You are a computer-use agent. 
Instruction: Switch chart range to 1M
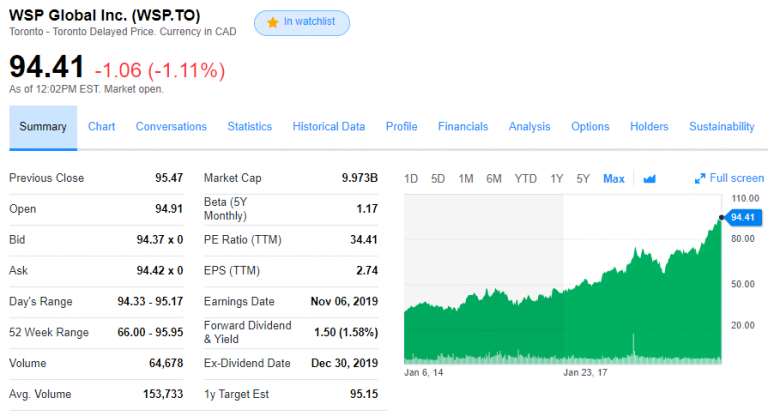(x=466, y=179)
